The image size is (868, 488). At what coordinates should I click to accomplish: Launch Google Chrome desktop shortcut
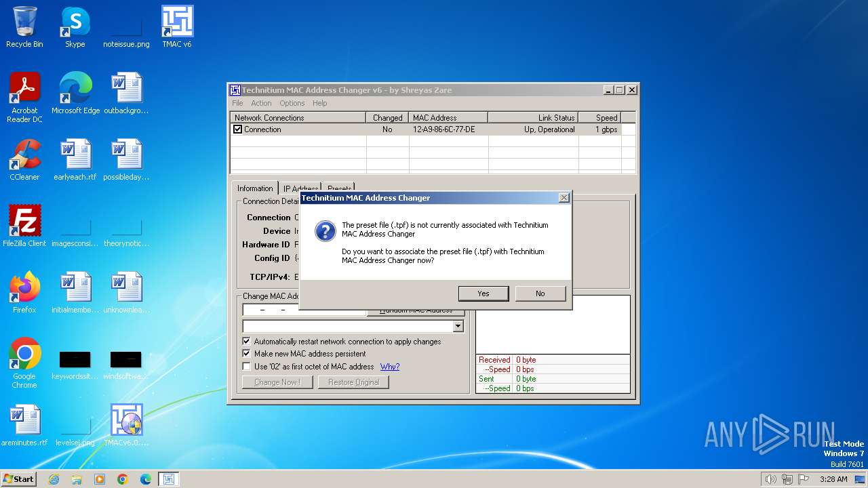coord(24,363)
